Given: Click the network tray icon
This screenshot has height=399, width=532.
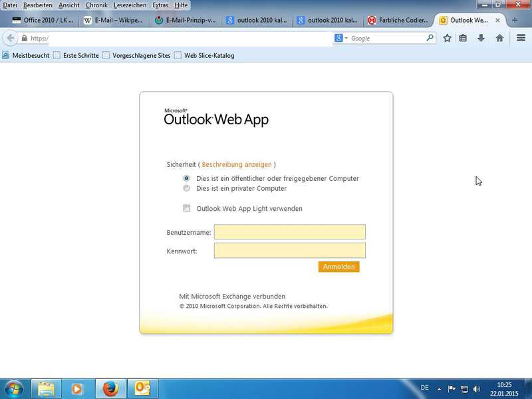Looking at the screenshot, I should (x=464, y=389).
